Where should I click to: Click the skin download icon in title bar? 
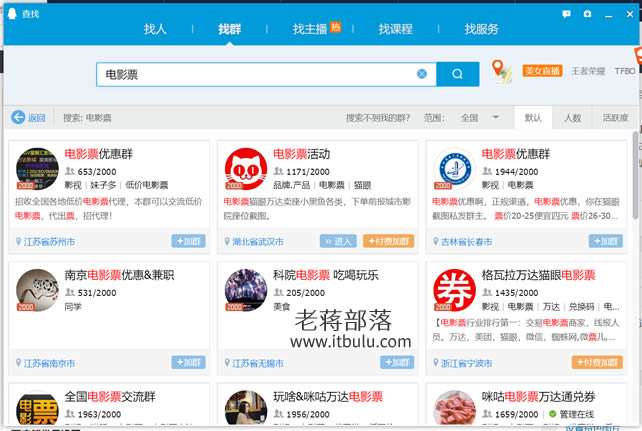click(588, 14)
